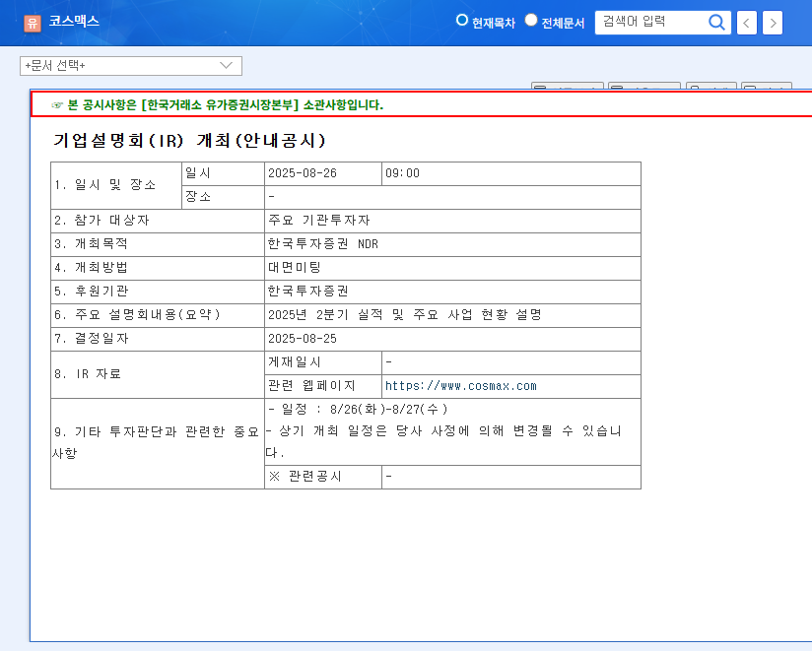Viewport: 812px width, 651px height.
Task: Click the 코스맥스 company name
Action: point(74,22)
